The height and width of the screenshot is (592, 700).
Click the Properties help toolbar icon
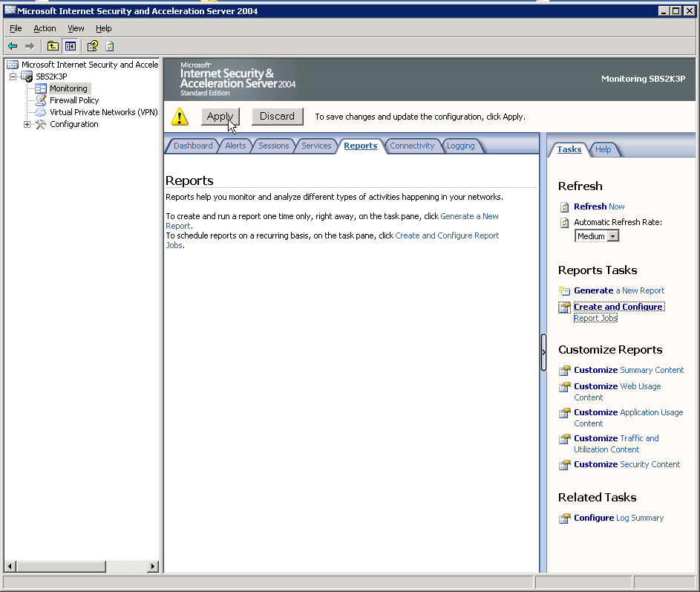(92, 46)
